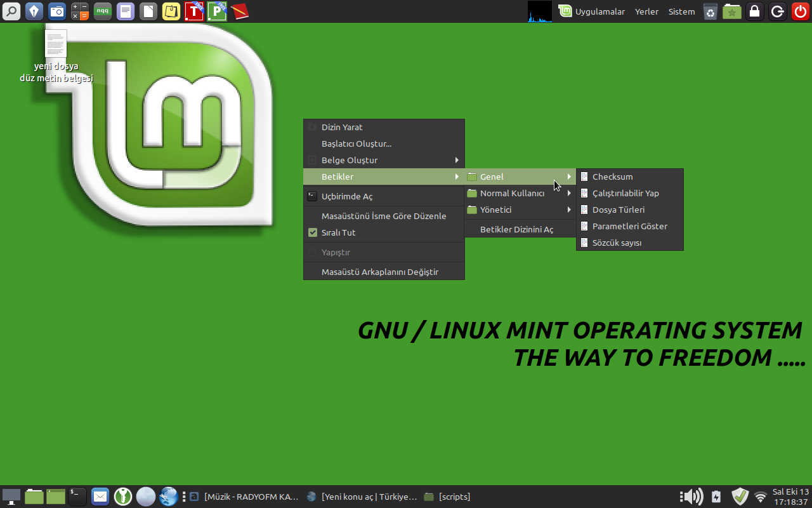This screenshot has width=812, height=508.
Task: Lock the screen with the padlock icon
Action: (x=754, y=11)
